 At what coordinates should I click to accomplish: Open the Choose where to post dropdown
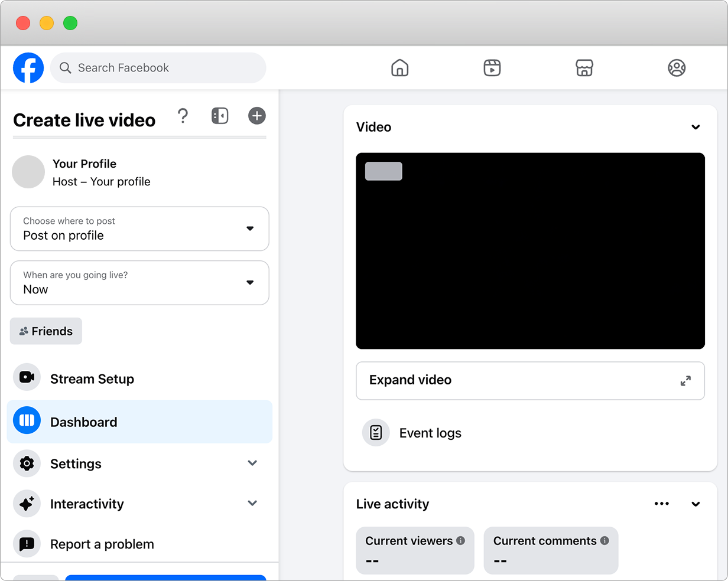[x=139, y=229]
